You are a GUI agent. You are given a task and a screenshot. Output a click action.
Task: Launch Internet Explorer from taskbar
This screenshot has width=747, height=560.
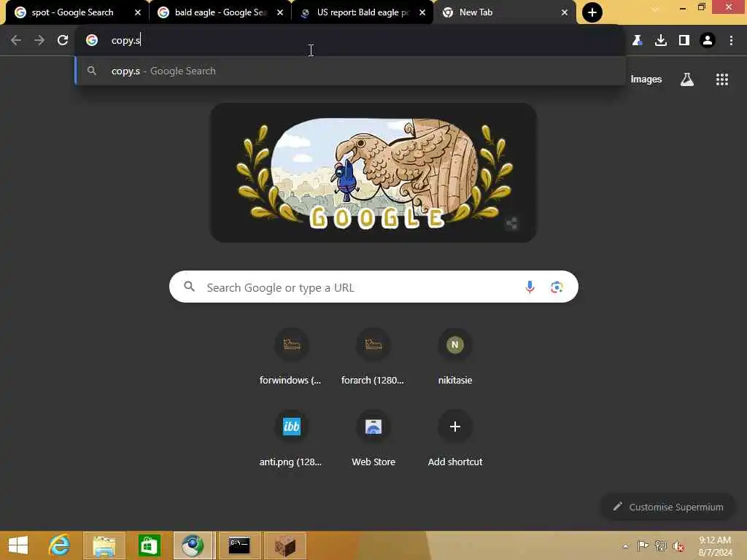pyautogui.click(x=60, y=545)
